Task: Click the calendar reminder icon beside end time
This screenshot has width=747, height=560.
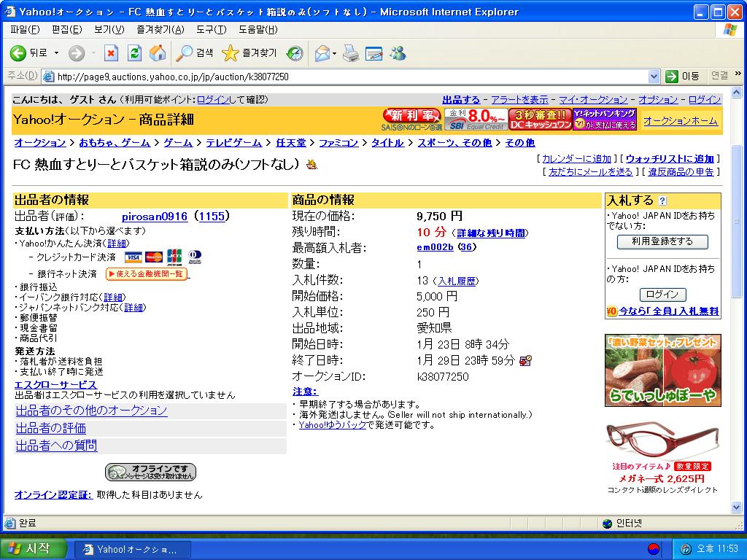Action: (525, 361)
